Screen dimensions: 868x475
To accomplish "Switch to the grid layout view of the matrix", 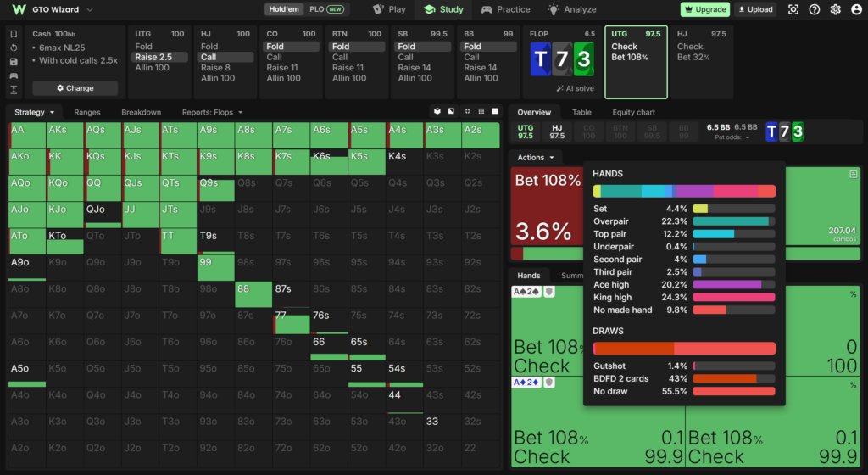I will [481, 111].
